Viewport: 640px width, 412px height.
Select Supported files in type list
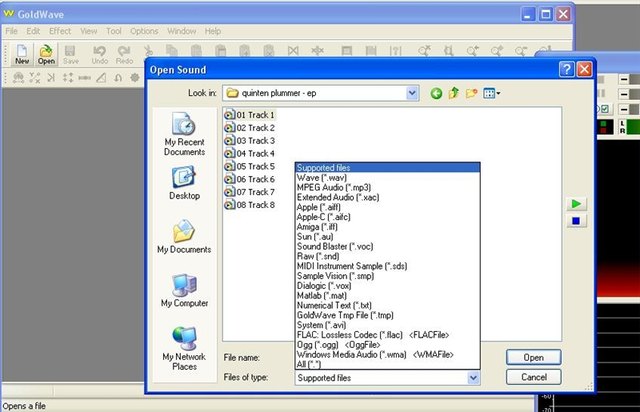(x=387, y=167)
